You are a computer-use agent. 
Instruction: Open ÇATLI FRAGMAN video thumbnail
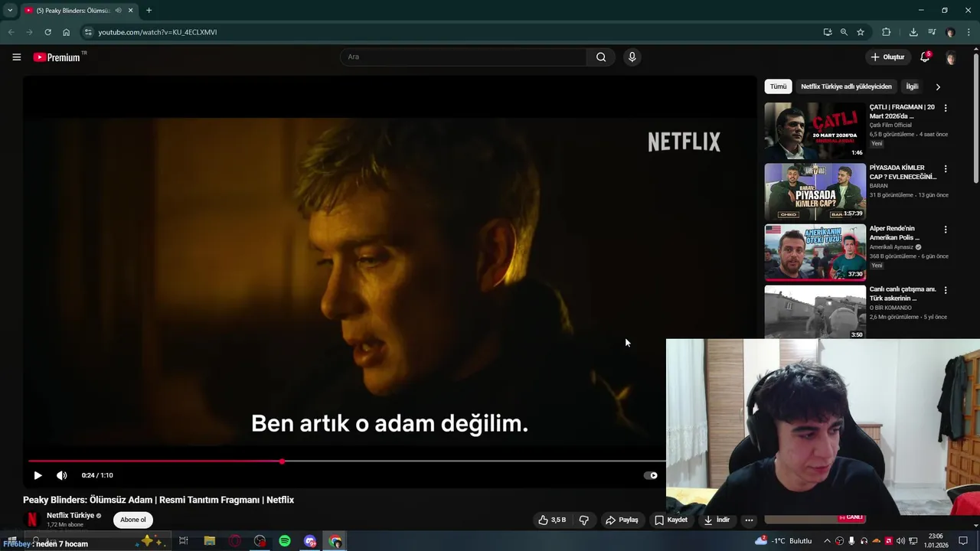pyautogui.click(x=815, y=131)
